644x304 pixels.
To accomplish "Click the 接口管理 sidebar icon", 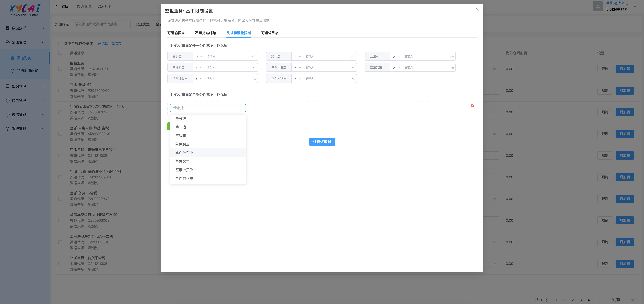I will [8, 101].
